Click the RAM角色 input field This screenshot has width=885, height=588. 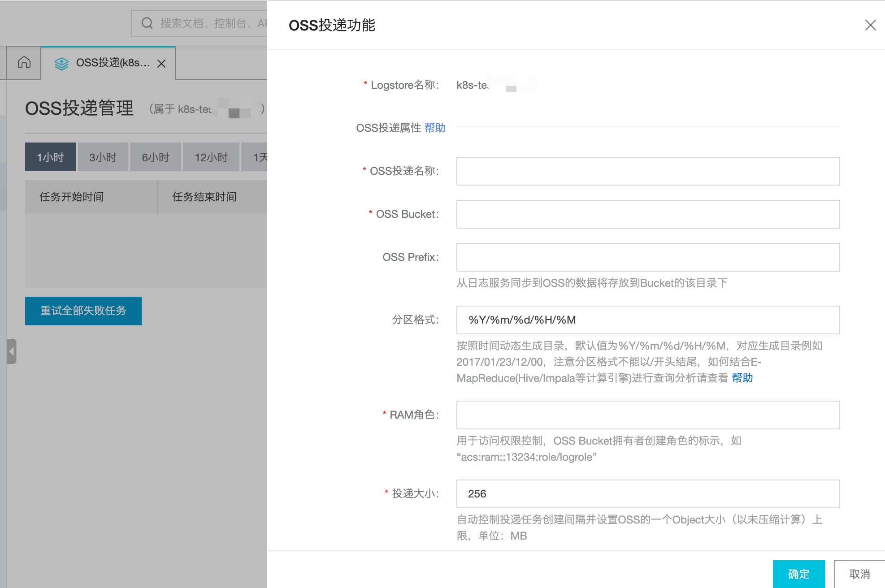(647, 415)
